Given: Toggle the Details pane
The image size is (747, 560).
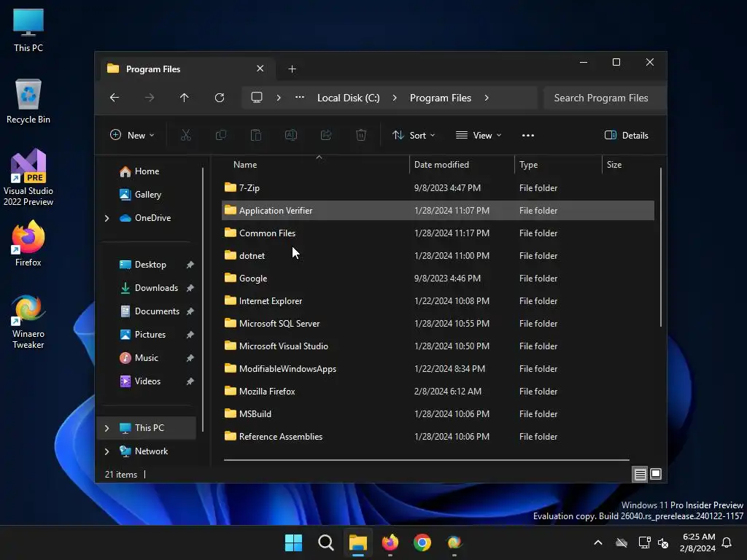Looking at the screenshot, I should [627, 135].
